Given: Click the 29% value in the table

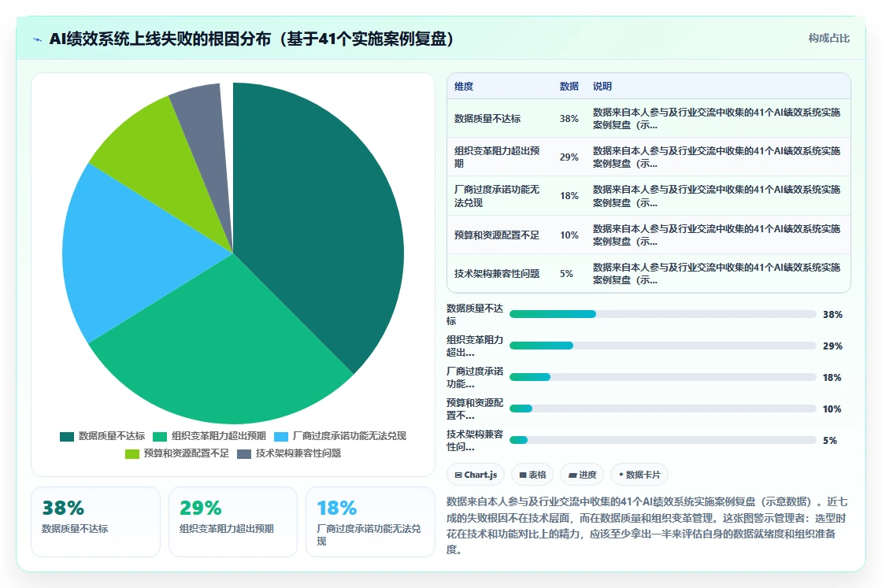Looking at the screenshot, I should (569, 157).
